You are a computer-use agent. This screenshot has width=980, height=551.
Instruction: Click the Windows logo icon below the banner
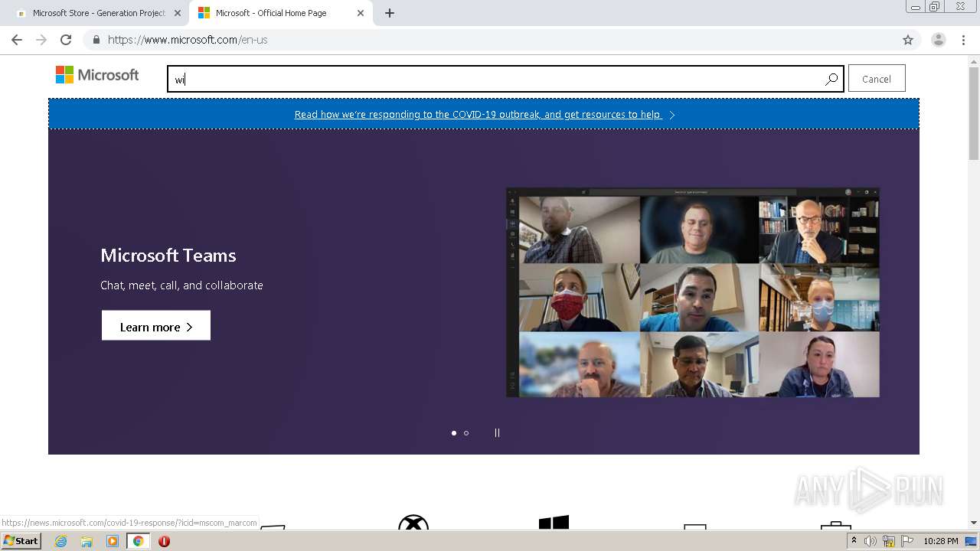[x=554, y=522]
